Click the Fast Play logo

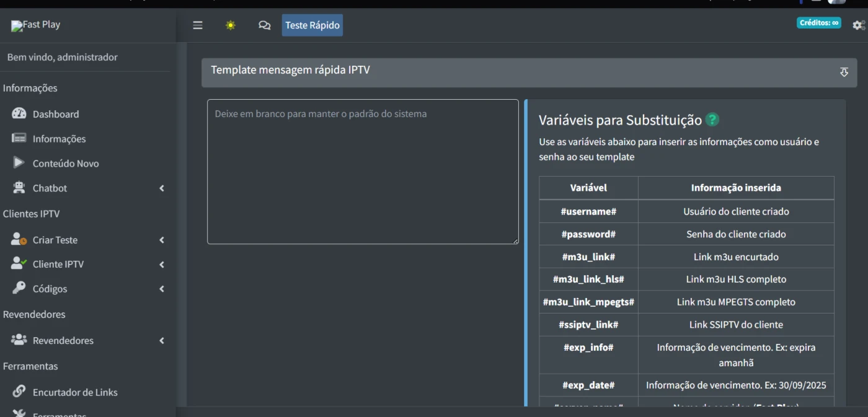coord(36,25)
